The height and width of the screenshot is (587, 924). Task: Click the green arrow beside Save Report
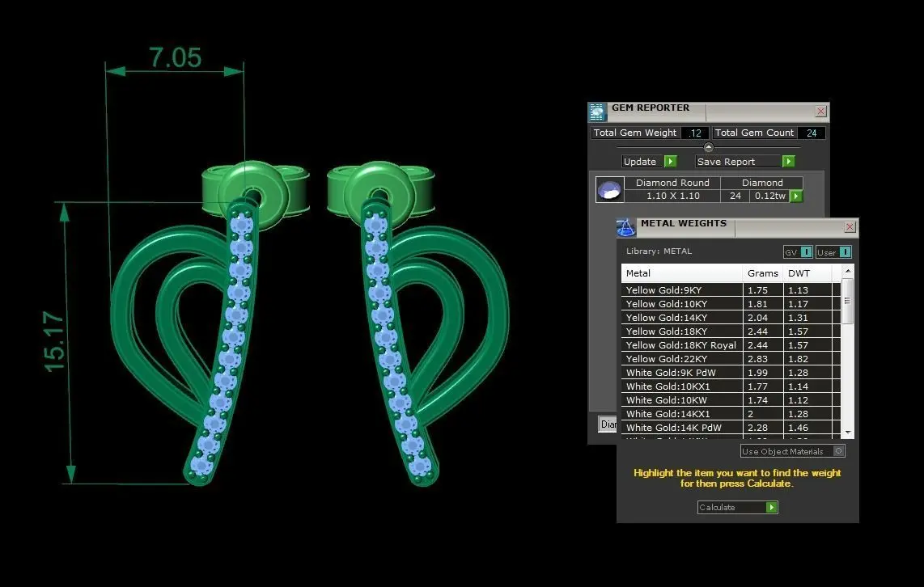click(788, 162)
